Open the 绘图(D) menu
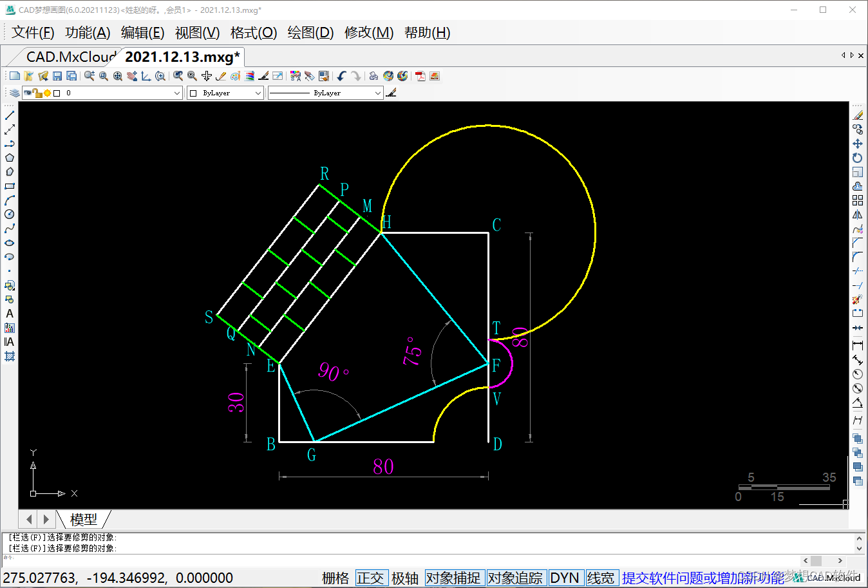Image resolution: width=868 pixels, height=588 pixels. 310,33
